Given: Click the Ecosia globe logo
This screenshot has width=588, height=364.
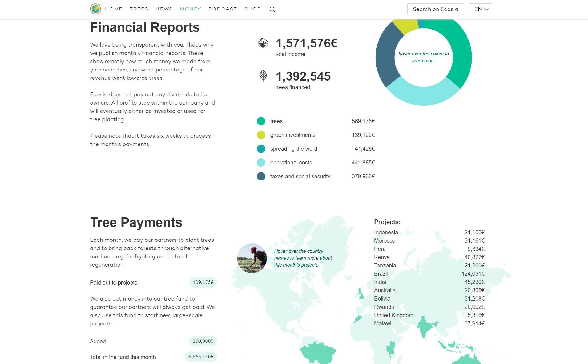Looking at the screenshot, I should coord(95,9).
